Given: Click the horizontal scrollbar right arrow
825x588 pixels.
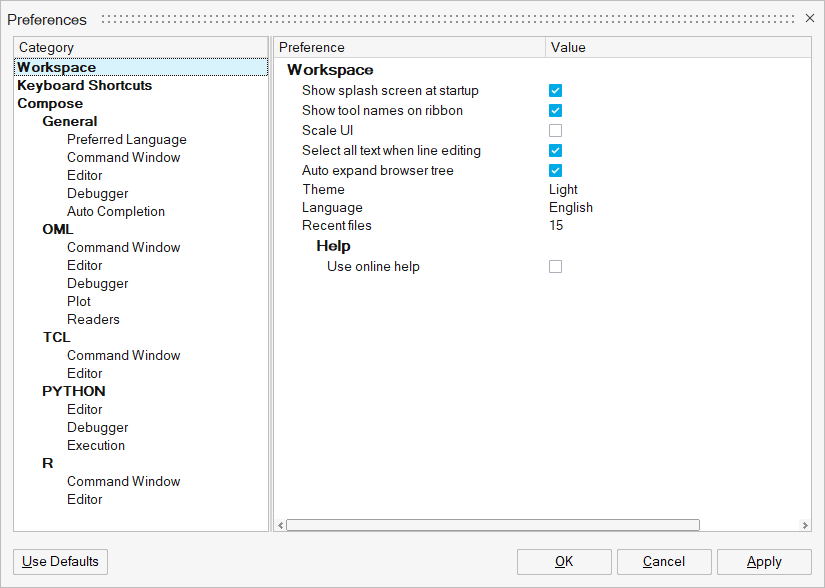Looking at the screenshot, I should [x=805, y=525].
